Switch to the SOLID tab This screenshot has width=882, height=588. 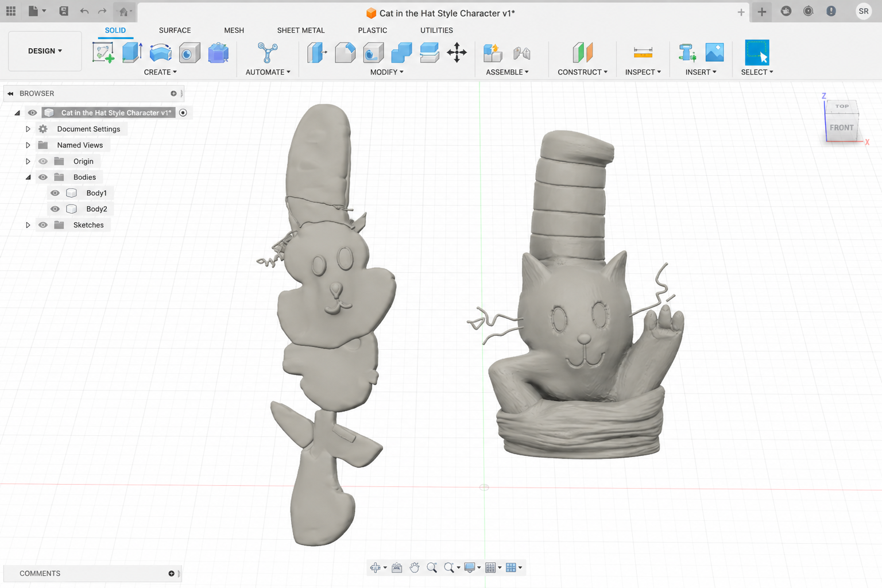tap(115, 30)
